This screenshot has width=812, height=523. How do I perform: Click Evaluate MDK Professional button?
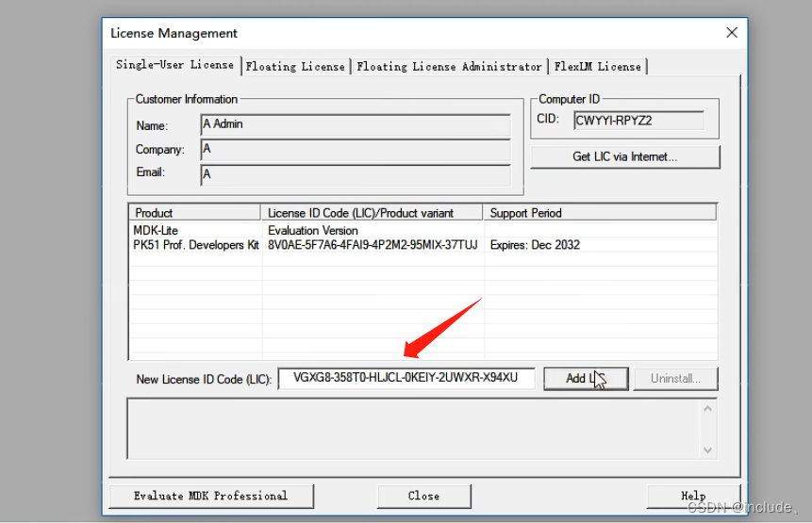(210, 496)
